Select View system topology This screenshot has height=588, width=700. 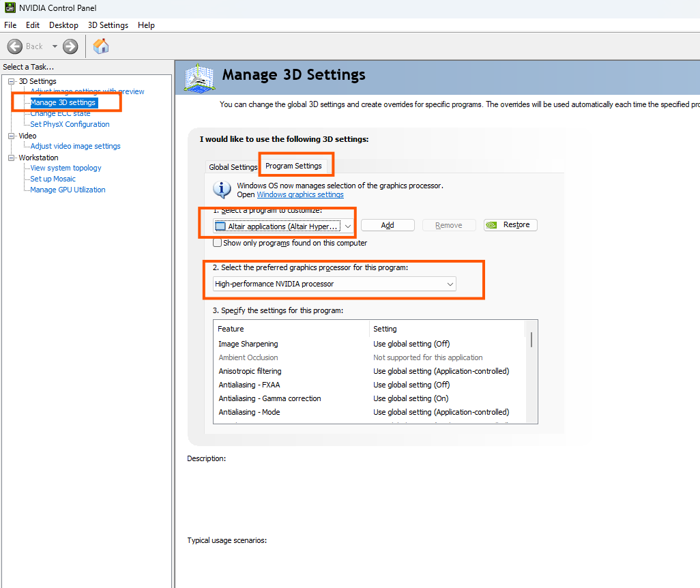[x=65, y=168]
